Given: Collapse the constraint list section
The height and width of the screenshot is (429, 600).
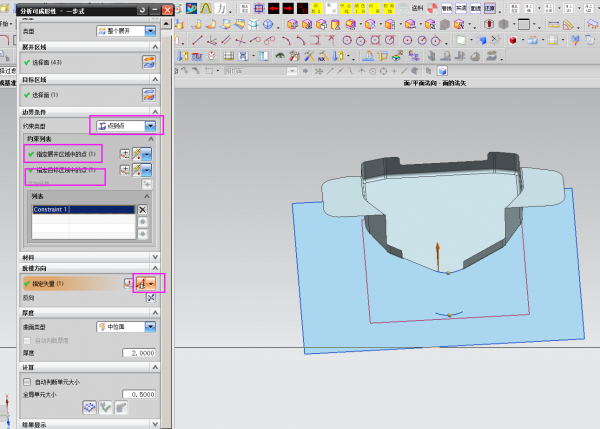Looking at the screenshot, I should point(151,139).
